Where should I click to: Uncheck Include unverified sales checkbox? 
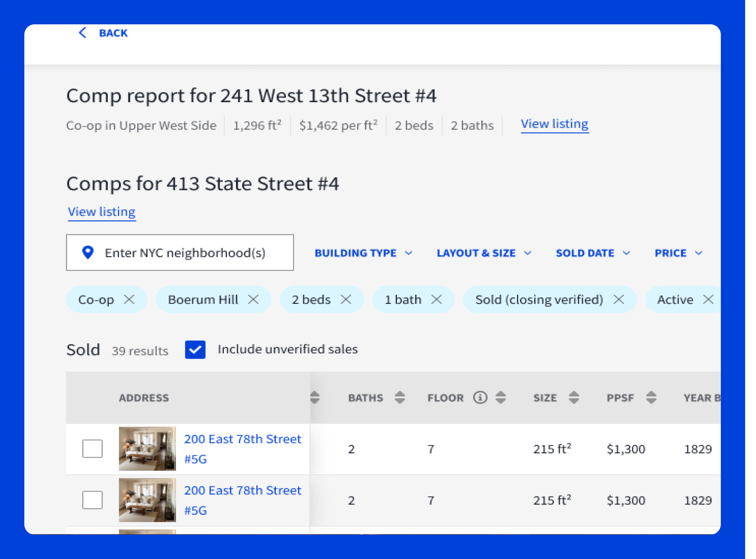pos(195,350)
